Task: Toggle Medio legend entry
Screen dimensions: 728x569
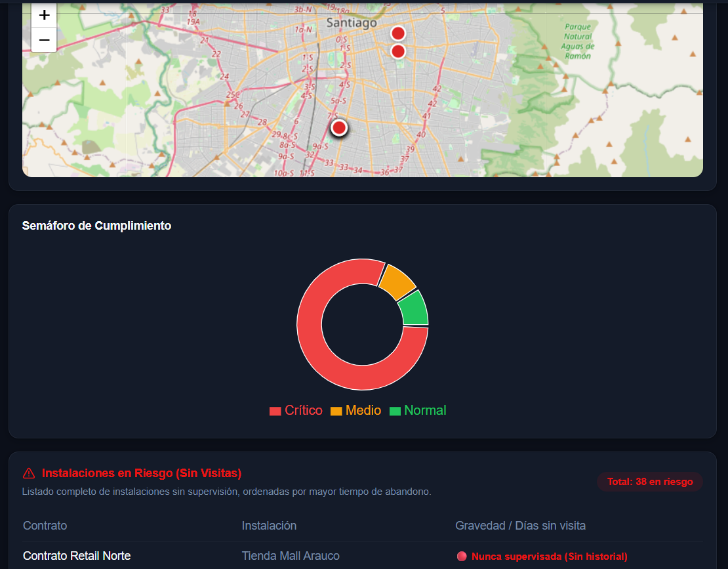Action: click(355, 411)
